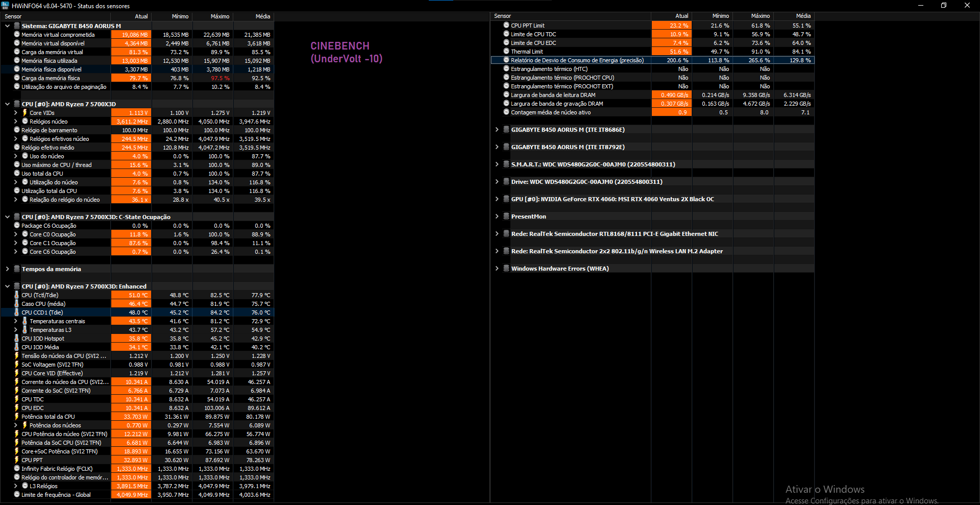Click the chip icon of the Drive: WDC WDS480G2G0C group
The width and height of the screenshot is (980, 505).
(x=506, y=182)
